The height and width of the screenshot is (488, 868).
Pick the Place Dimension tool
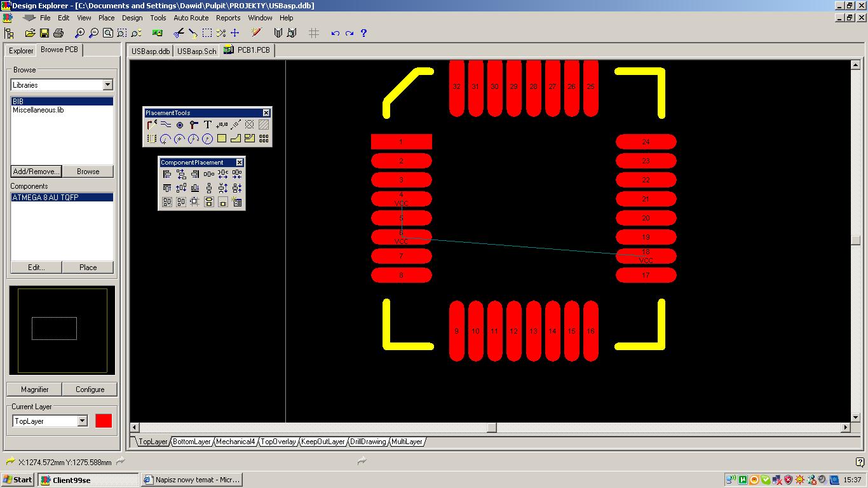click(x=236, y=125)
